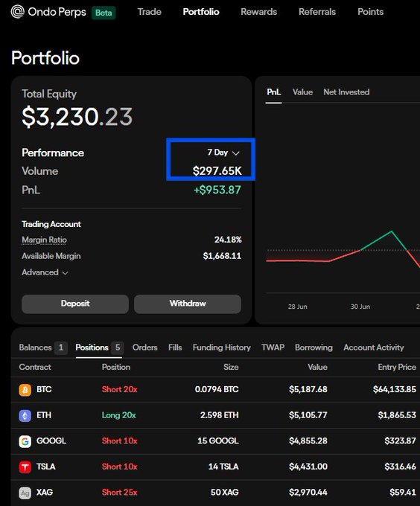Open the Referrals page
The image size is (420, 506).
point(317,12)
